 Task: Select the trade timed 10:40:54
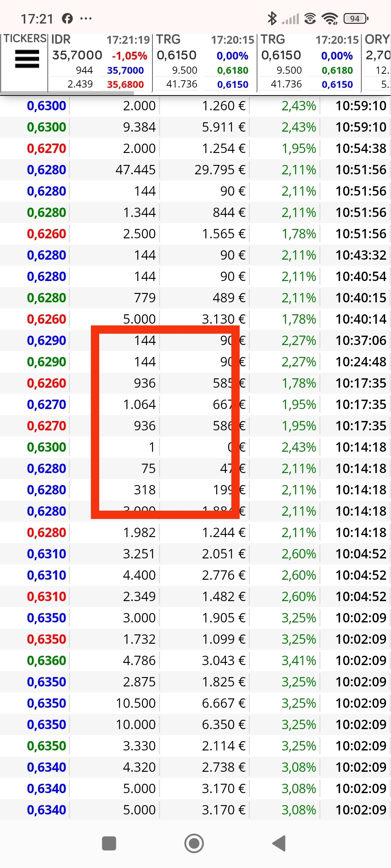[195, 276]
